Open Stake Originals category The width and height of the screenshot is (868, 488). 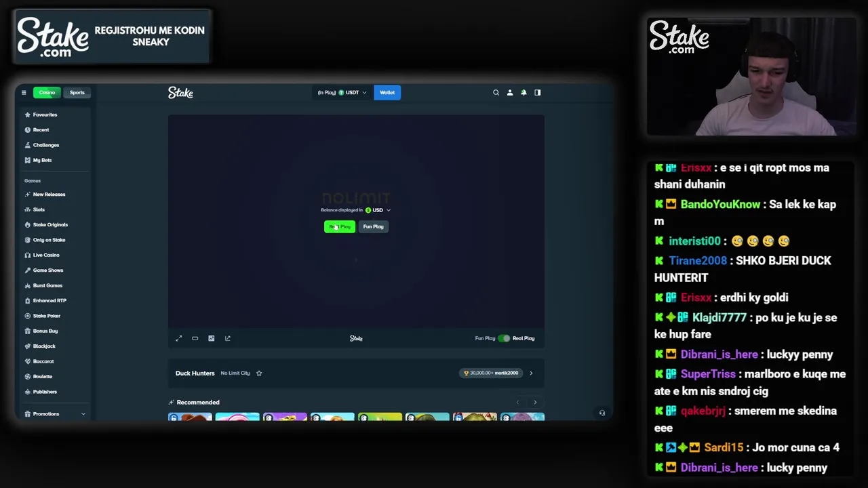click(50, 224)
